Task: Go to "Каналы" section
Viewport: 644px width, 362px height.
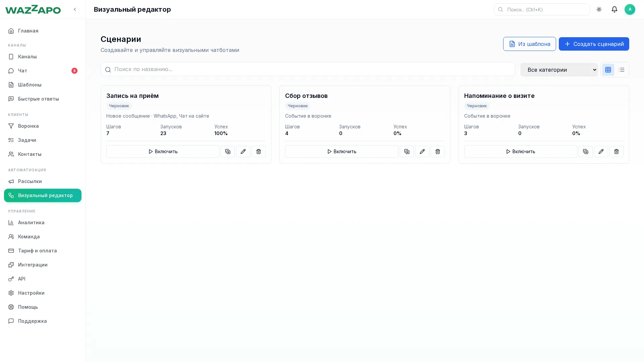Action: pyautogui.click(x=43, y=57)
